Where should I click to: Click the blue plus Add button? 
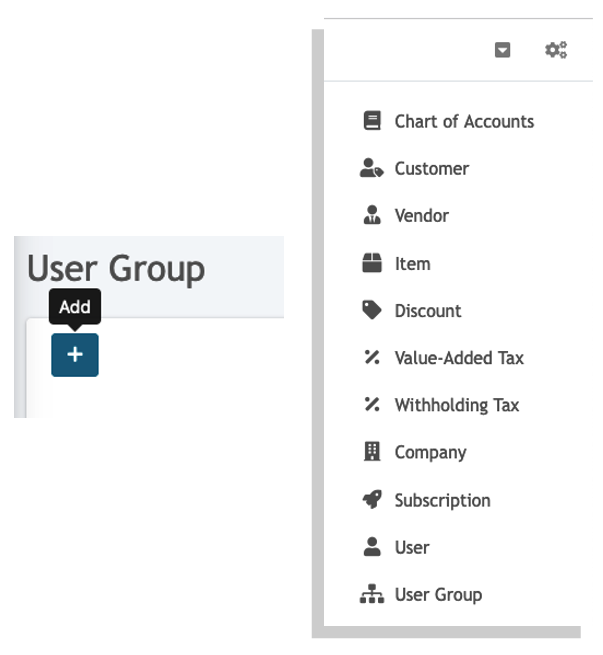tap(75, 355)
